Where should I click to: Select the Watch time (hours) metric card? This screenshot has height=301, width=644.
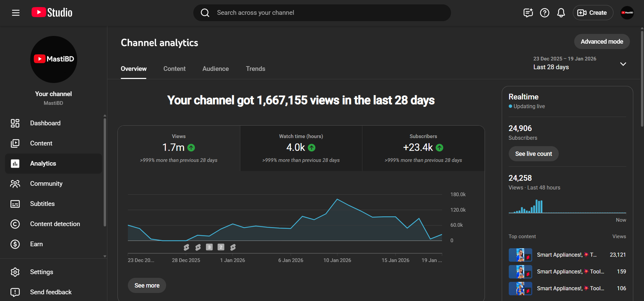[301, 148]
